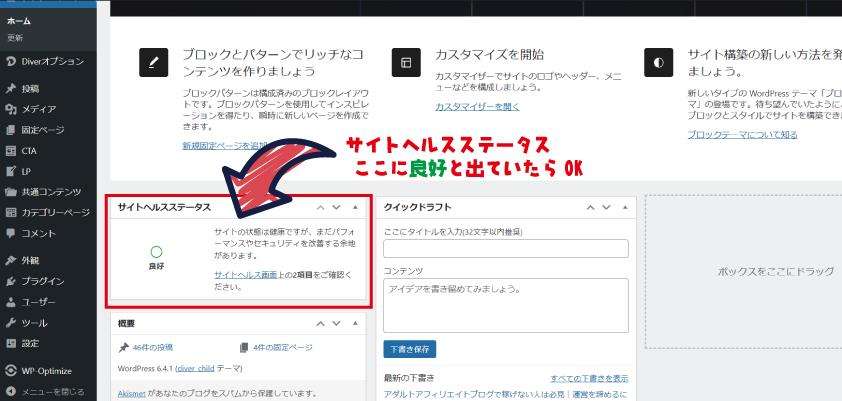Click the 固定ページ page icon

click(10, 130)
